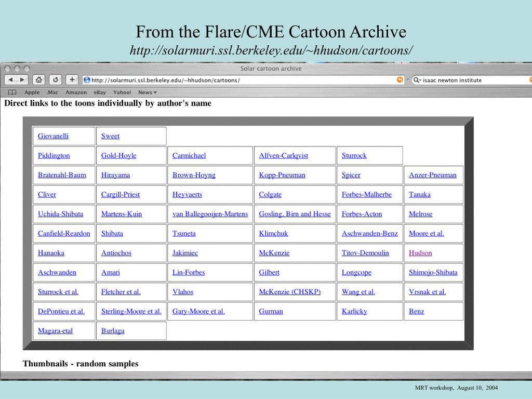
Task: Open the Yahoo! bookmark
Action: (x=122, y=92)
